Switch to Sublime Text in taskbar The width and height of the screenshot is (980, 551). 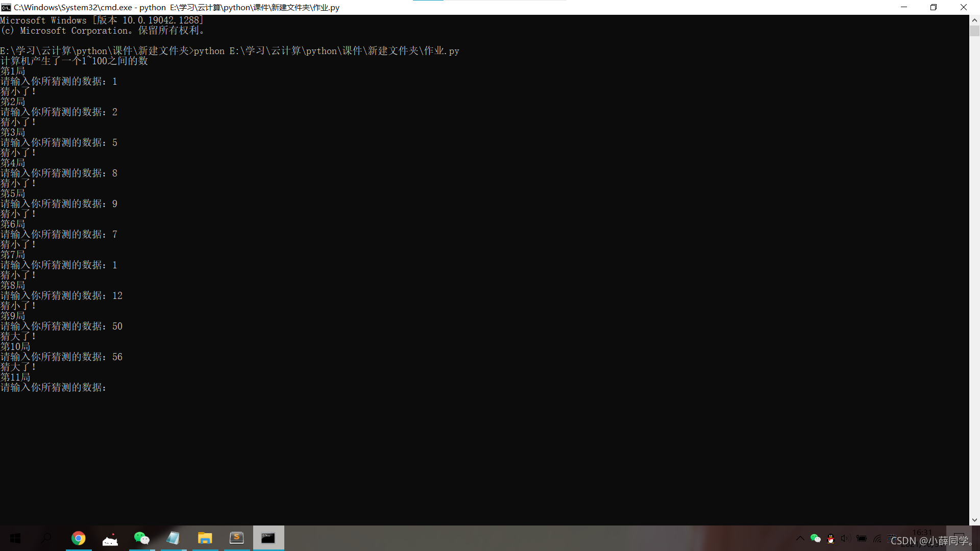point(236,538)
